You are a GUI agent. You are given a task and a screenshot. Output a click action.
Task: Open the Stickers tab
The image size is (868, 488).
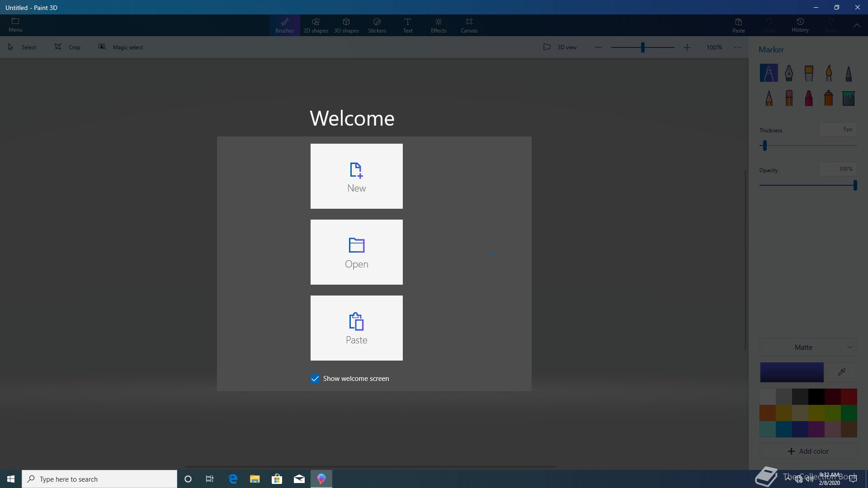click(x=377, y=25)
